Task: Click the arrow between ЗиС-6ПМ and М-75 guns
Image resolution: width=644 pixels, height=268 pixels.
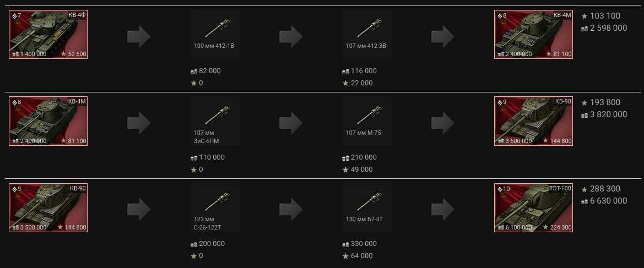Action: click(x=291, y=123)
